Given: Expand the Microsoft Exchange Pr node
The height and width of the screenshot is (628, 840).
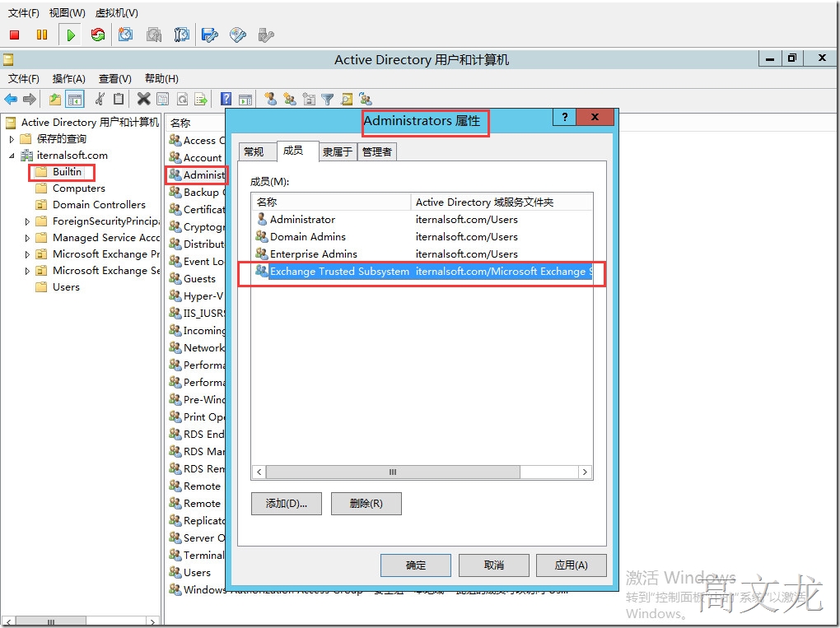Looking at the screenshot, I should (x=27, y=255).
